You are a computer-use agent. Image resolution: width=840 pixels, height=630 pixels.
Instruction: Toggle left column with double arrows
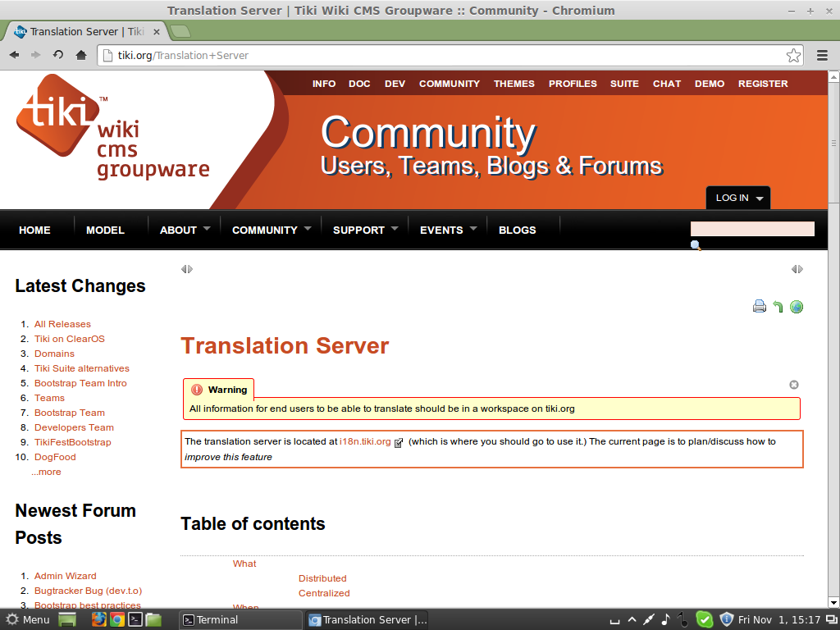(187, 269)
